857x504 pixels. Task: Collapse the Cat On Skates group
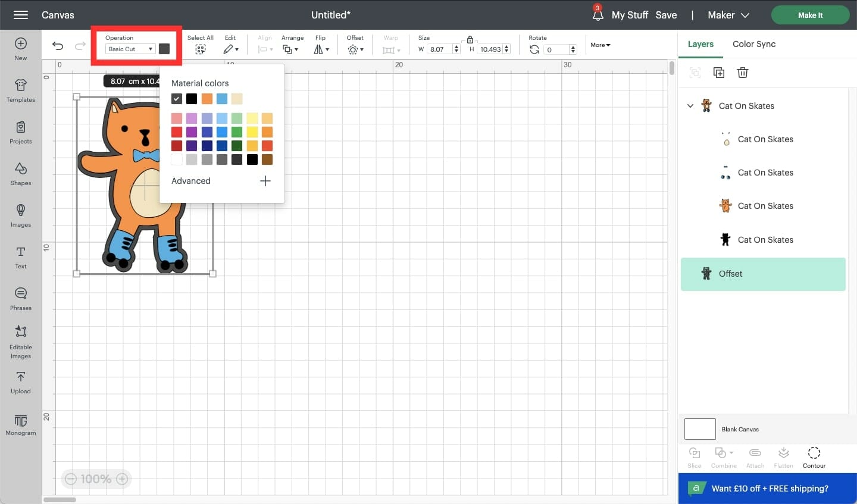click(690, 106)
